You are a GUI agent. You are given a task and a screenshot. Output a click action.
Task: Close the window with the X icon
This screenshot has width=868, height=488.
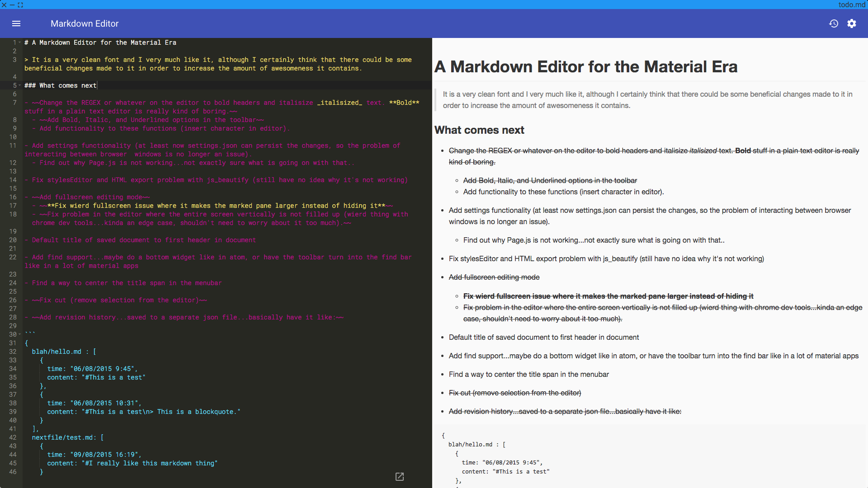(x=4, y=5)
